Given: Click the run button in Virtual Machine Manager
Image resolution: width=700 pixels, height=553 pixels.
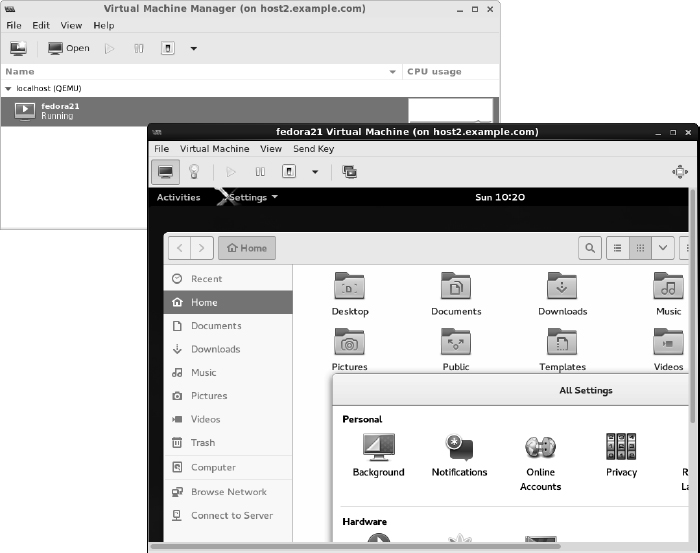Looking at the screenshot, I should (109, 48).
